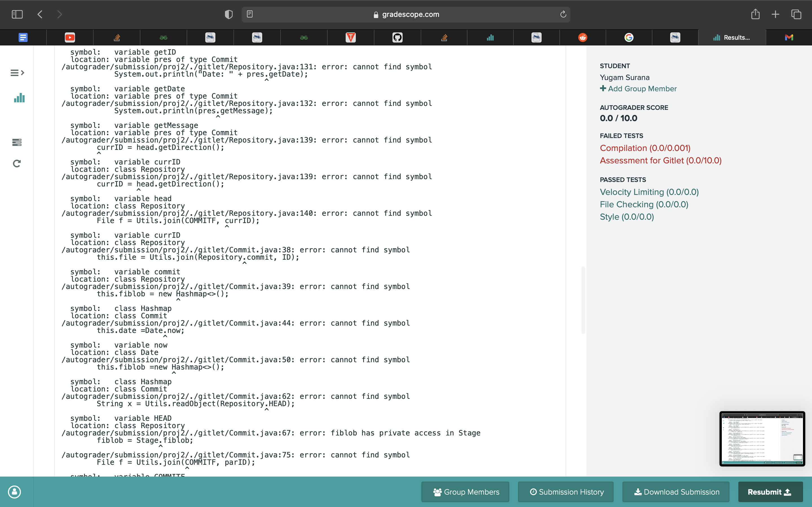Click the Safari share icon
This screenshot has height=507, width=812.
(x=755, y=14)
